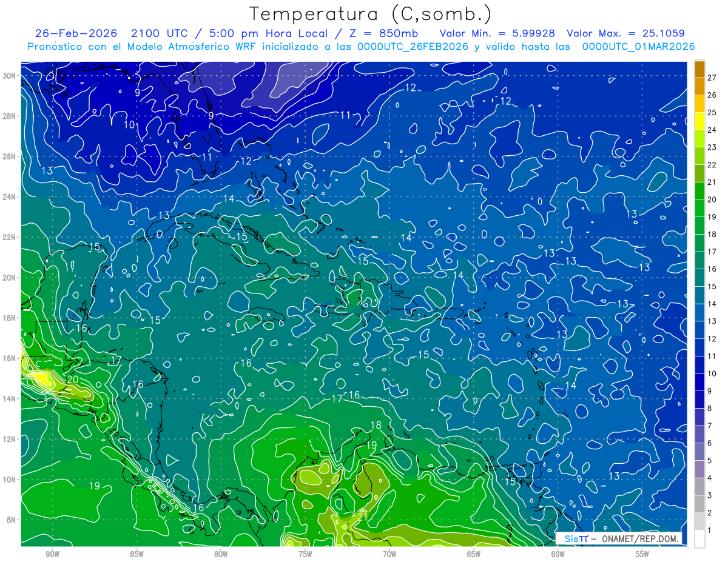
Task: Click the white legend swatch below 1
Action: pyautogui.click(x=699, y=538)
